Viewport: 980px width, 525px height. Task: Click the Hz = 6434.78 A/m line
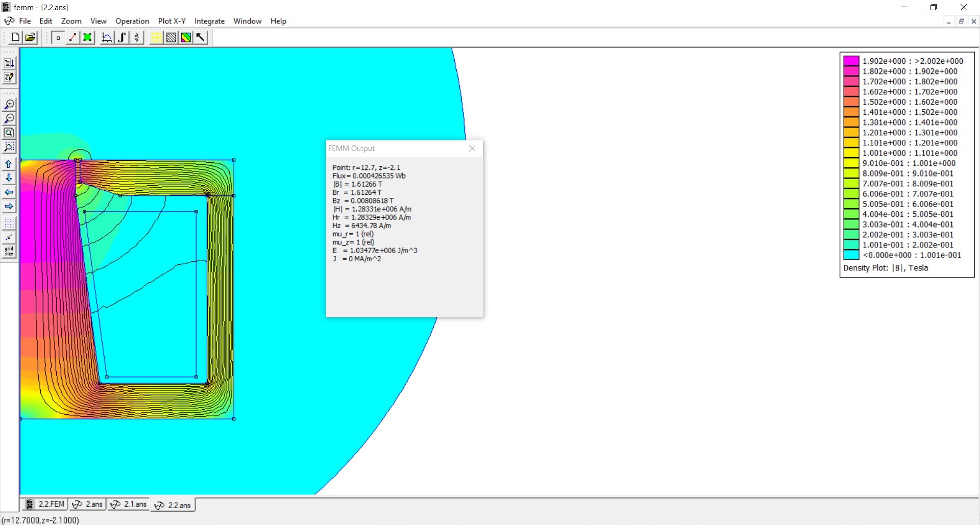362,226
